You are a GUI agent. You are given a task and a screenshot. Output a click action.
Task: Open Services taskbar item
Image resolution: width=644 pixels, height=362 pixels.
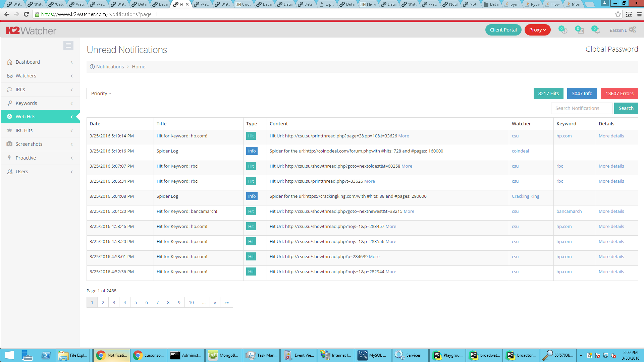pos(410,355)
